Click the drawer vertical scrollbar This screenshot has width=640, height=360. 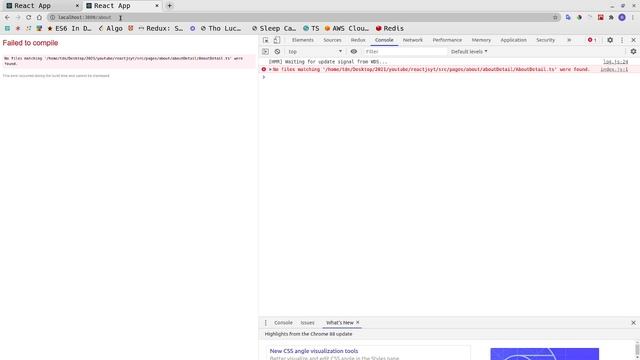tap(637, 350)
